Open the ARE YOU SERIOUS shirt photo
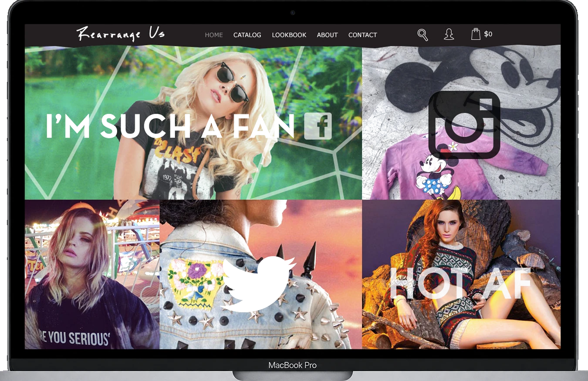The image size is (588, 381). point(92,274)
